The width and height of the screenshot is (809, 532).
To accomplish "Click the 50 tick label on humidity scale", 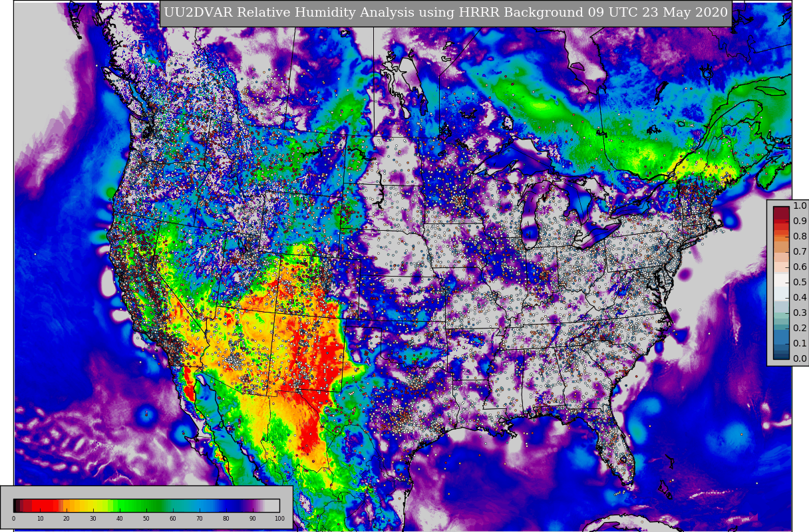I will (146, 519).
